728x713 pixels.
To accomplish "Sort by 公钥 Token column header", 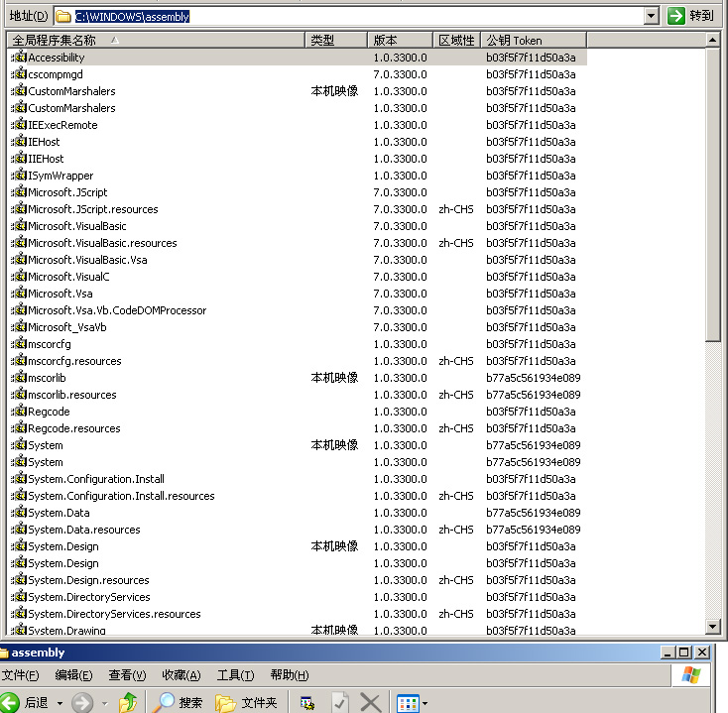I will (x=534, y=41).
